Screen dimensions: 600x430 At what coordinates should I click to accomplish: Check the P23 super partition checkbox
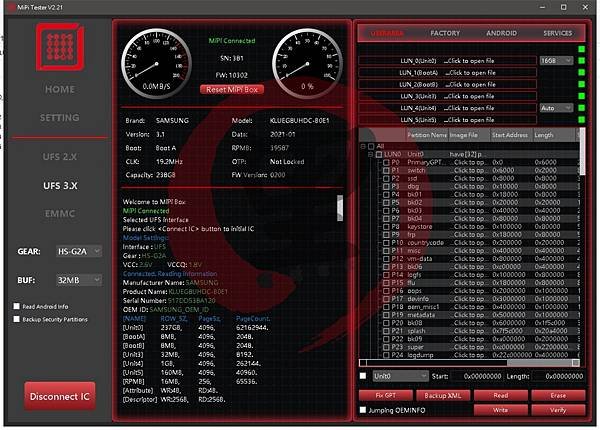tap(386, 347)
